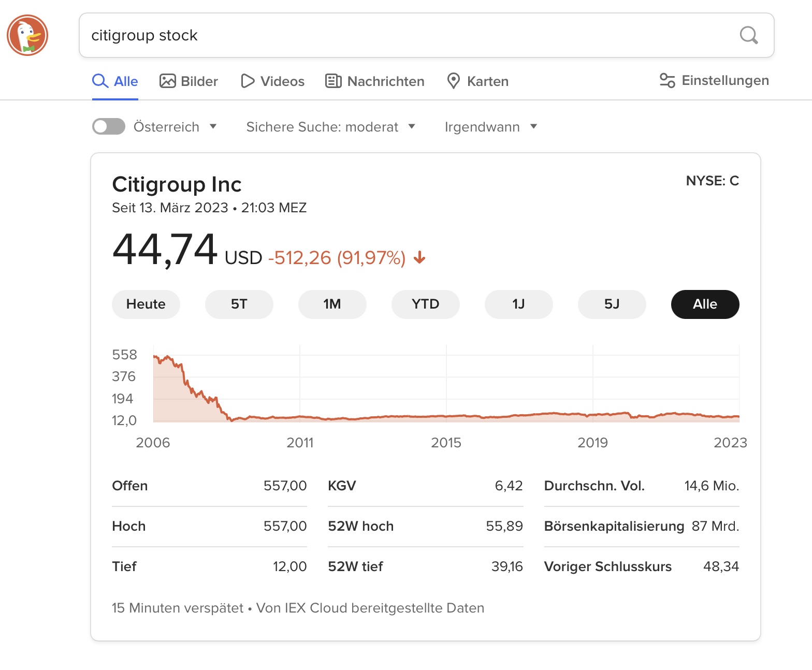This screenshot has width=812, height=670.
Task: Click the search box with 'citigroup stock'
Action: (x=426, y=35)
